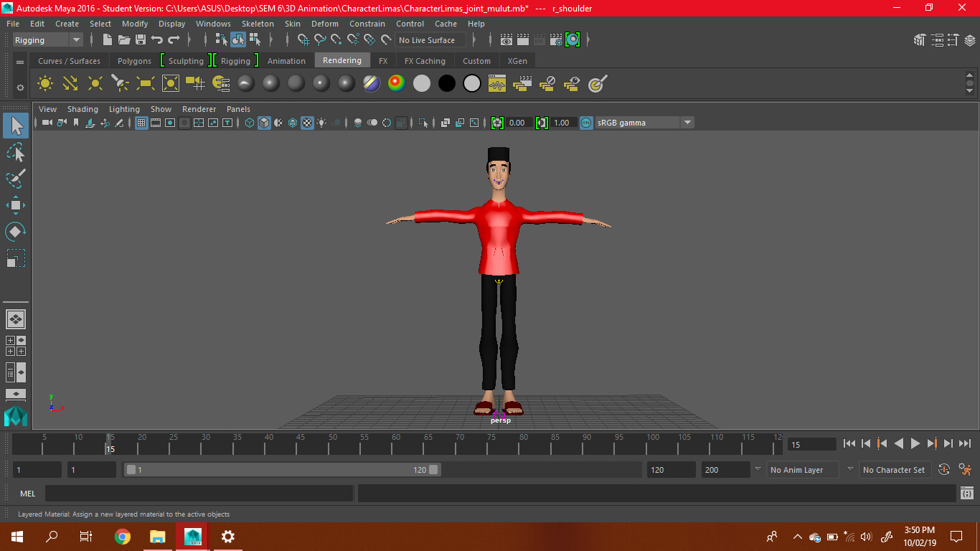Redo with the forward arrow icon
The width and height of the screenshot is (980, 551).
(x=174, y=40)
